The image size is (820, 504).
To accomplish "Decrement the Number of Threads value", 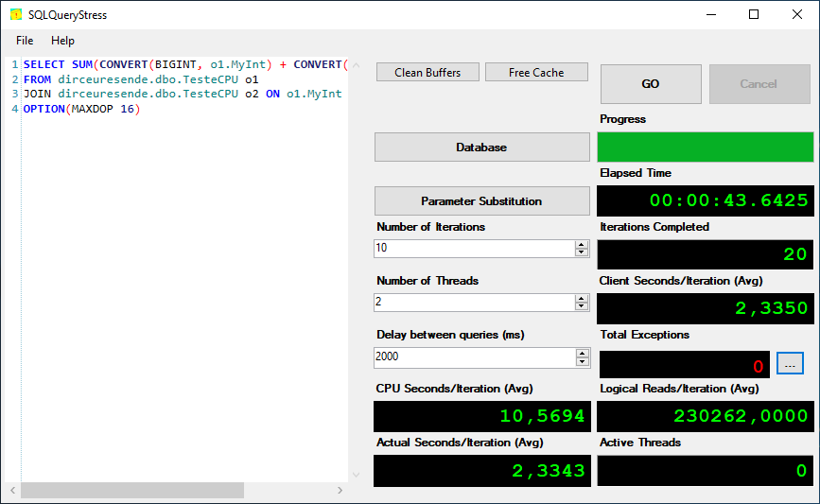I will pyautogui.click(x=581, y=305).
